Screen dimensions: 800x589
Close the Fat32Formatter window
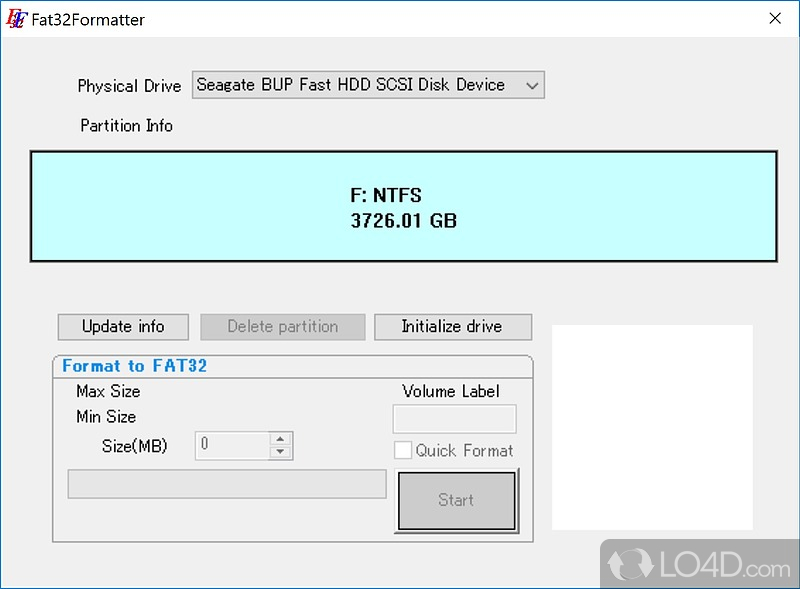[x=775, y=19]
